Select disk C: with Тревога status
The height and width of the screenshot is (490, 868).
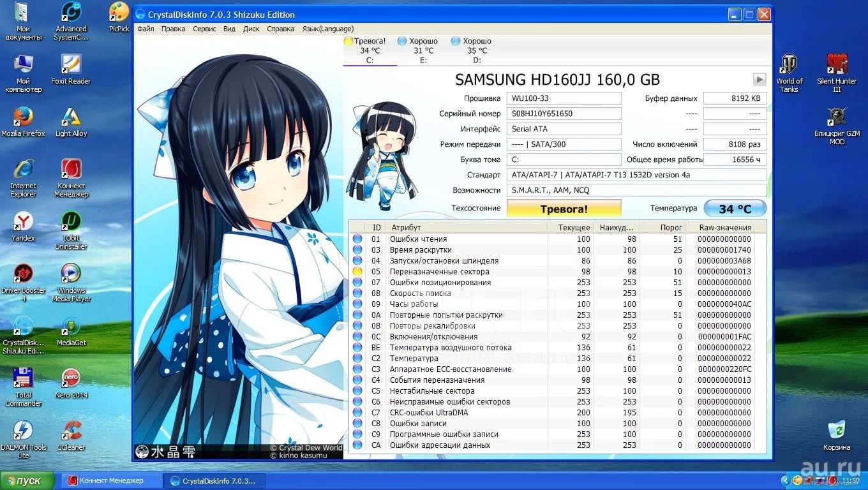(370, 50)
